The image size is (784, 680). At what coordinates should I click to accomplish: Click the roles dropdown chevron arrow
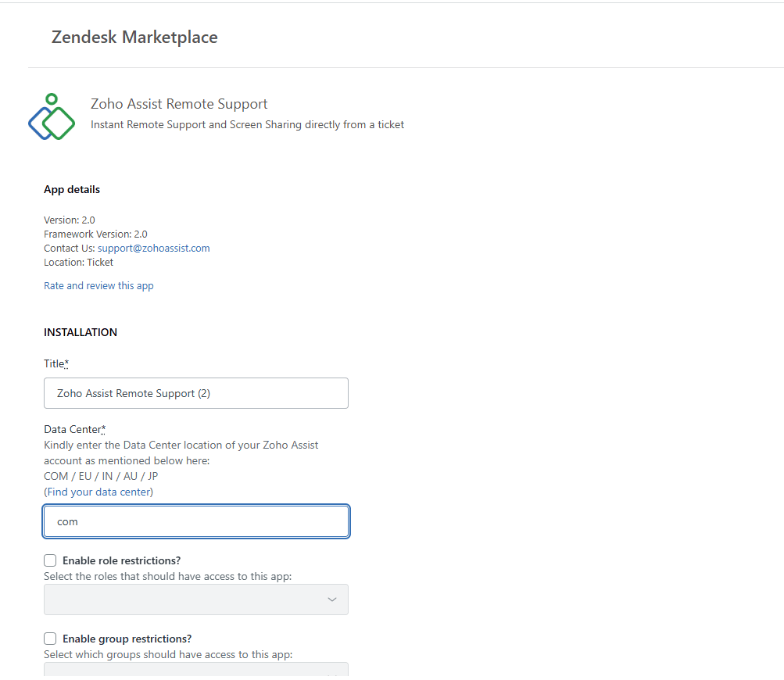coord(332,599)
